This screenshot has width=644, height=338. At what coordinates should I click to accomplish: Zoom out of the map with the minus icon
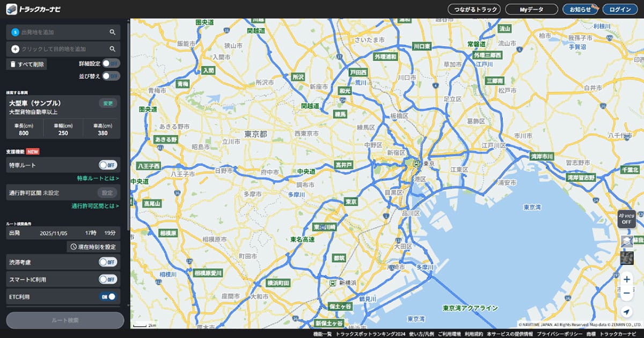627,293
